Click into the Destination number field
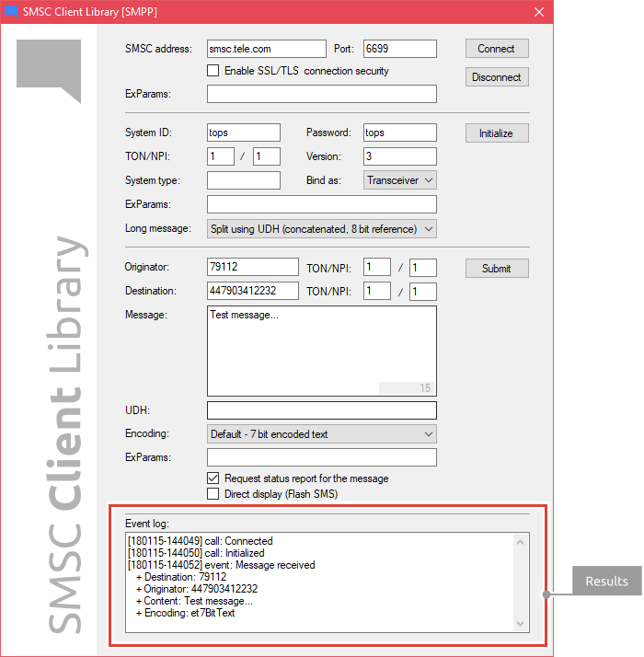Image resolution: width=644 pixels, height=657 pixels. (x=253, y=291)
